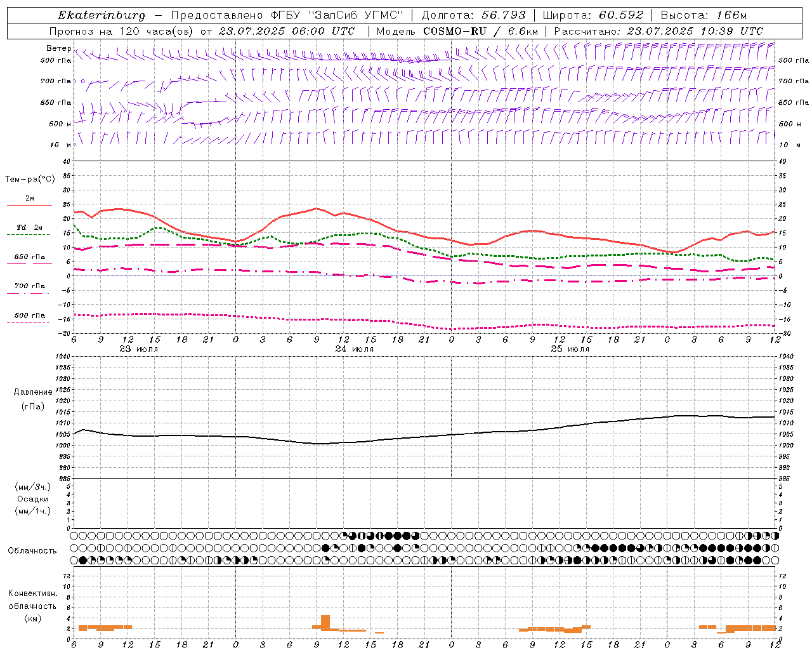This screenshot has height=650, width=812.
Task: Select the "Модель COSMO-RU / 6.6км" text
Action: (457, 31)
